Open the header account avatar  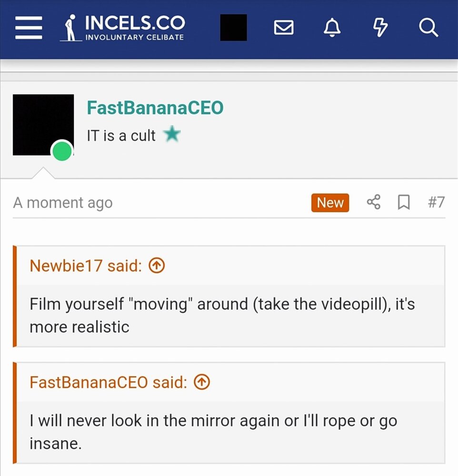tap(233, 28)
